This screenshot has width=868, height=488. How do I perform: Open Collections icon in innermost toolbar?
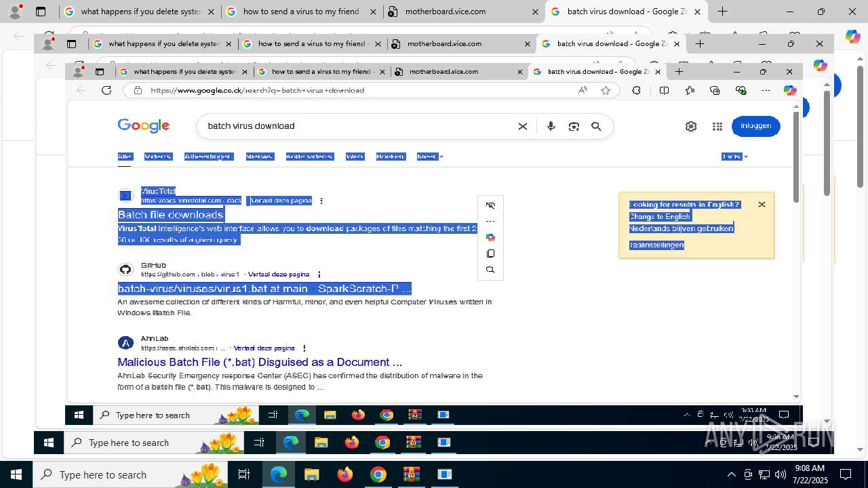pyautogui.click(x=715, y=90)
